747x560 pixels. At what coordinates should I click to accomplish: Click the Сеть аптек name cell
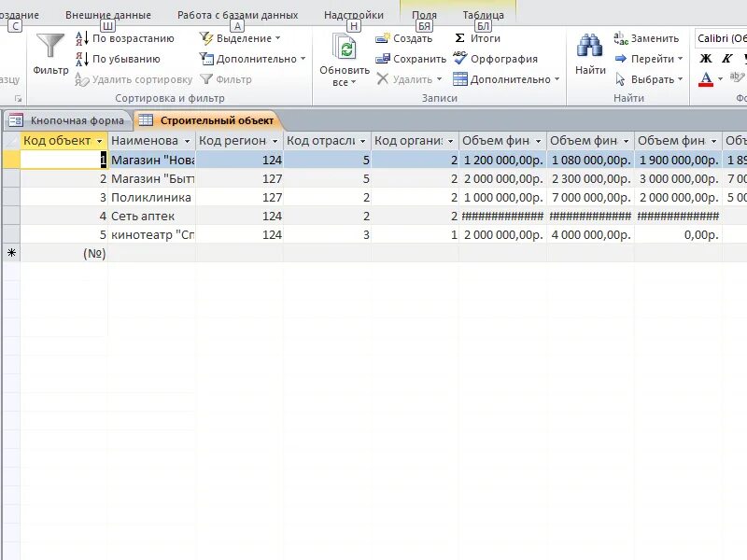152,216
